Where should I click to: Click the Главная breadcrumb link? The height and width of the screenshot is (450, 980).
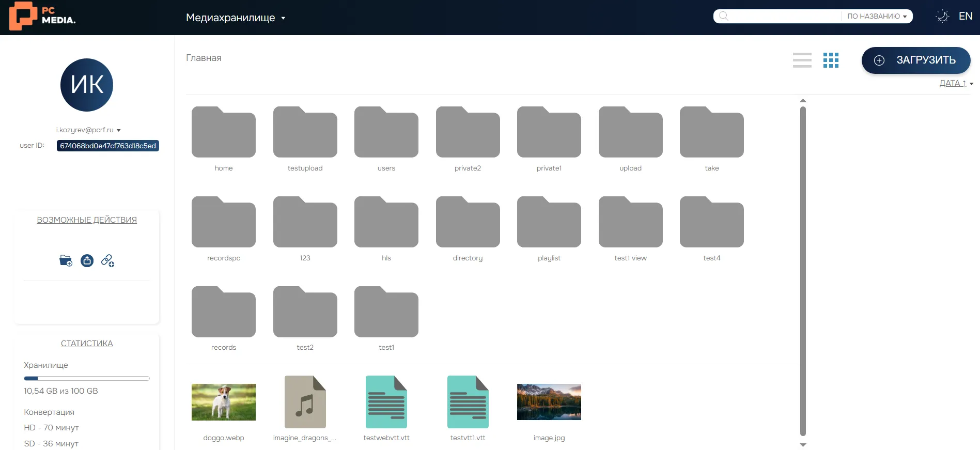pos(204,58)
